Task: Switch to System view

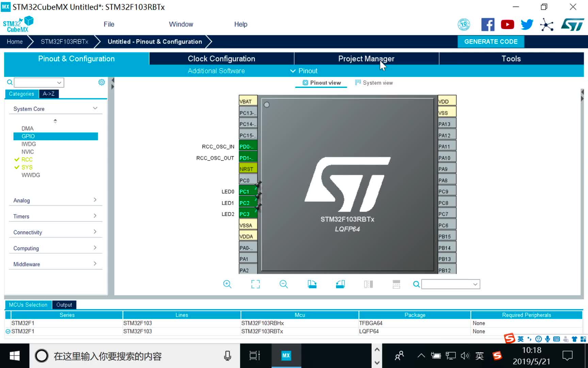Action: pos(374,83)
